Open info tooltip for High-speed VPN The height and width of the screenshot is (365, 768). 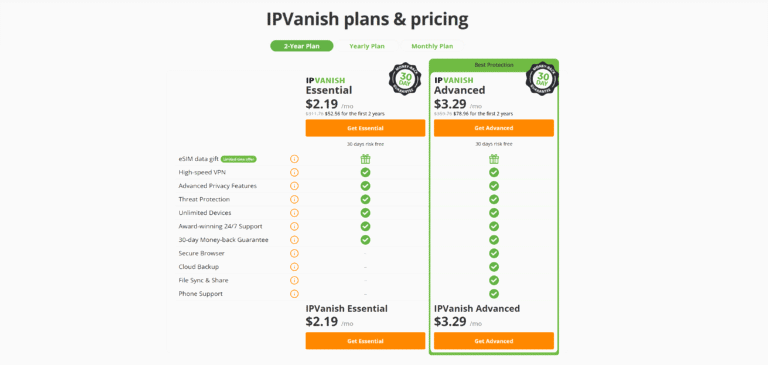click(x=294, y=172)
